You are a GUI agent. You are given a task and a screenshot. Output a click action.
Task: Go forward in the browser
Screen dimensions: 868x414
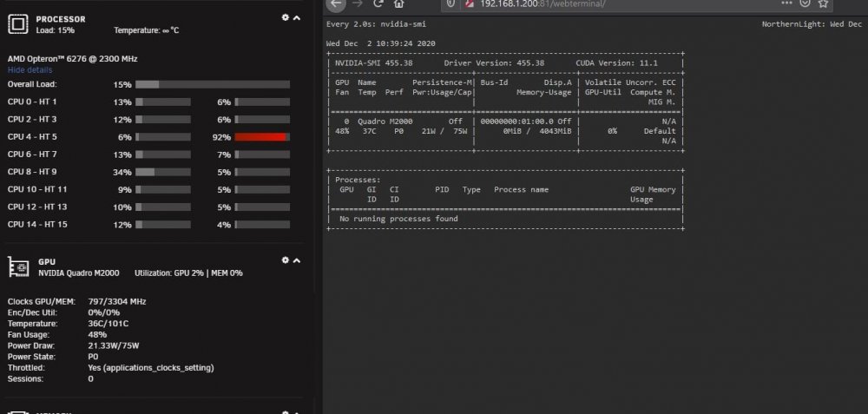(357, 3)
